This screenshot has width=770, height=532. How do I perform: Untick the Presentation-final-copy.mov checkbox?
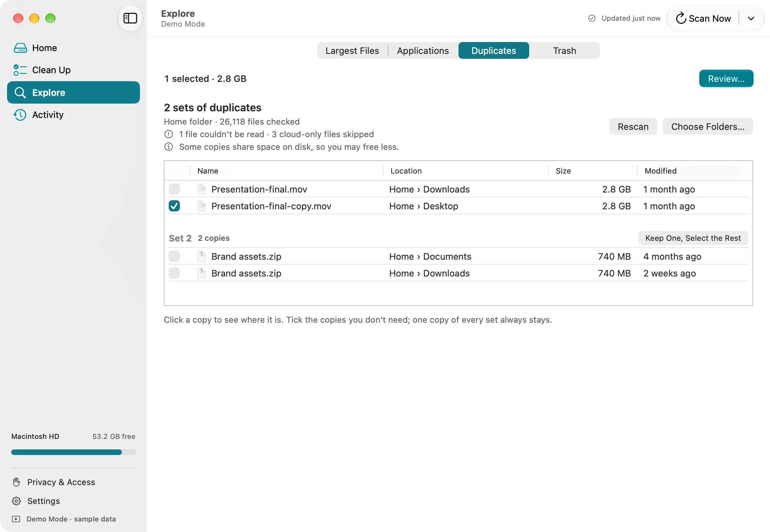coord(174,206)
